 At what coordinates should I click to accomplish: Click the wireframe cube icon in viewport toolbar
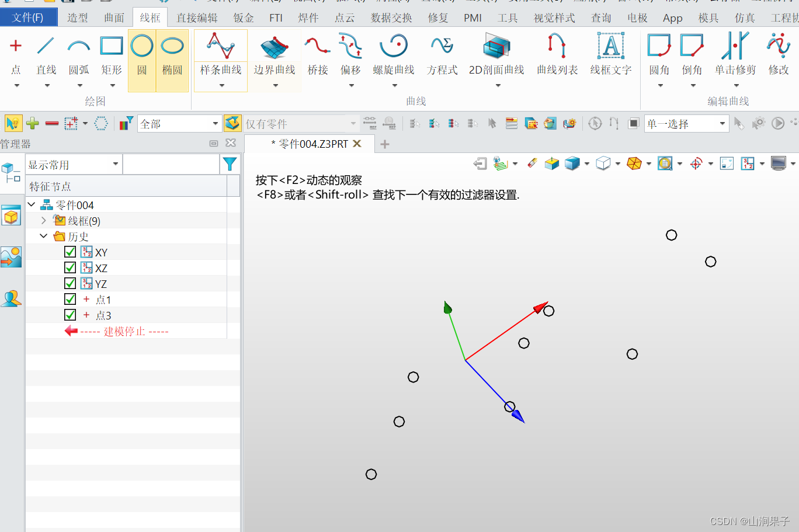tap(603, 164)
